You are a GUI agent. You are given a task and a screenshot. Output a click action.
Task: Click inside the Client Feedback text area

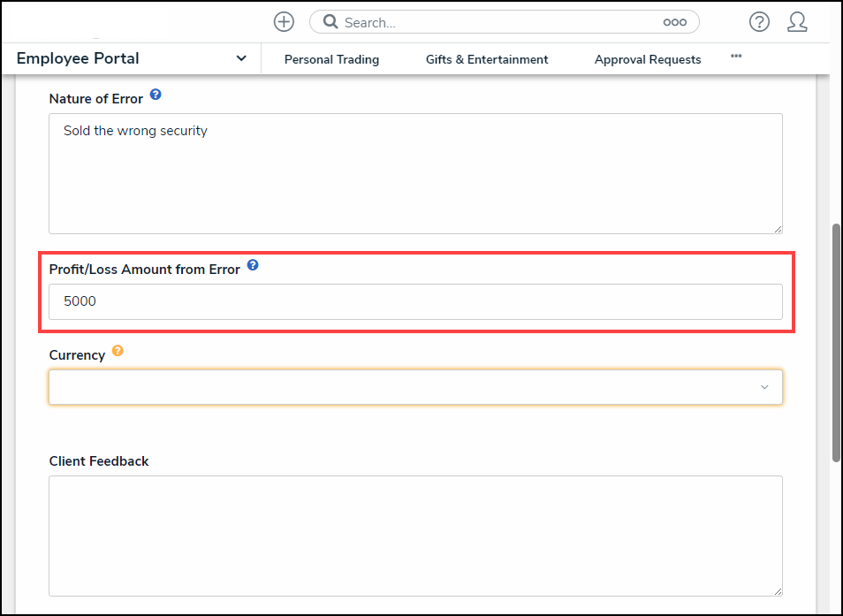[x=415, y=536]
